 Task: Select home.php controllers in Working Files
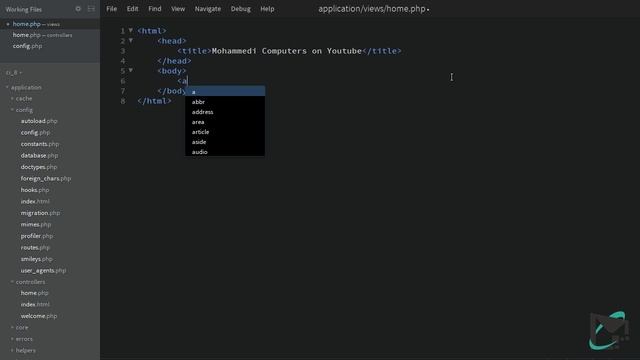[x=50, y=35]
